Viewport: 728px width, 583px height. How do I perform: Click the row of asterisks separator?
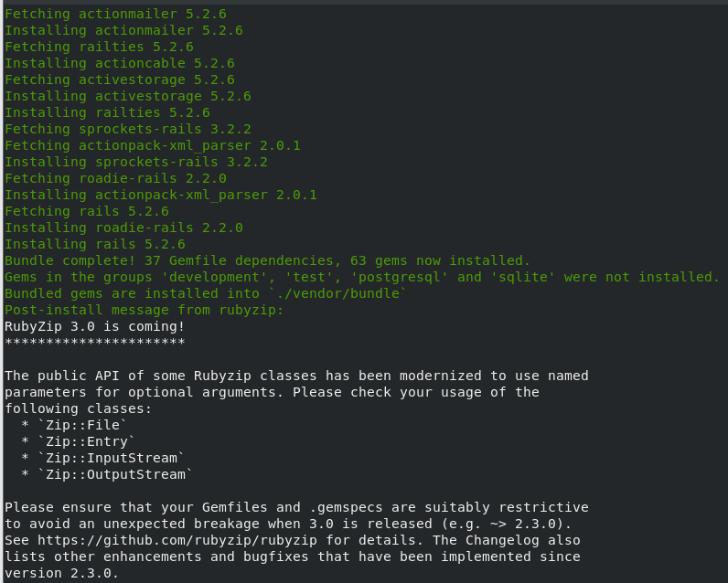[x=95, y=343]
